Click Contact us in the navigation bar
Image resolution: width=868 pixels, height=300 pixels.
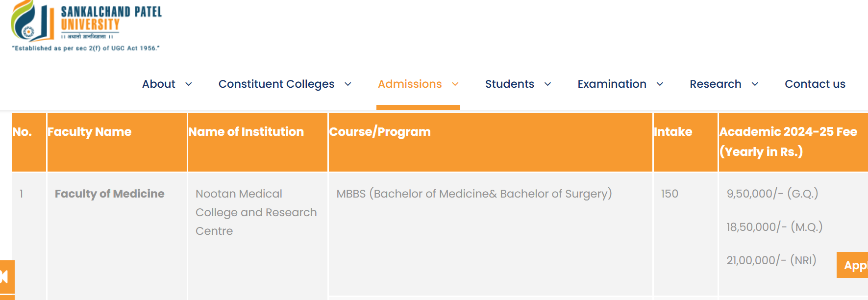point(815,84)
